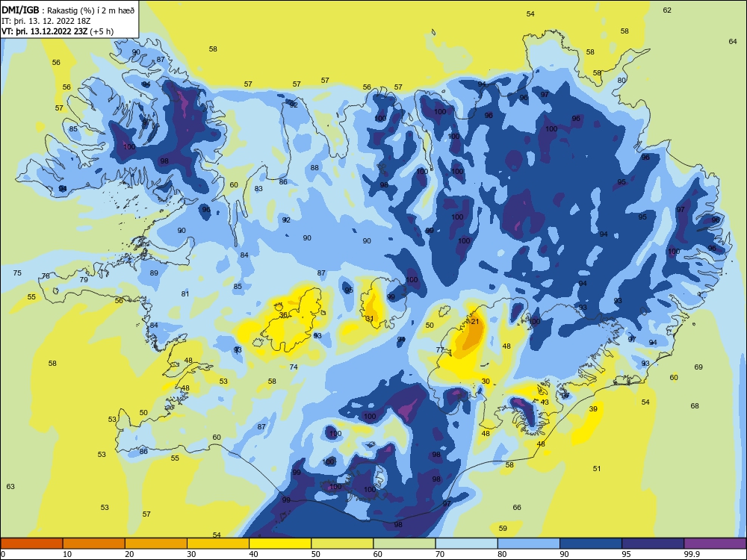Click the humidity value 36

coord(283,315)
